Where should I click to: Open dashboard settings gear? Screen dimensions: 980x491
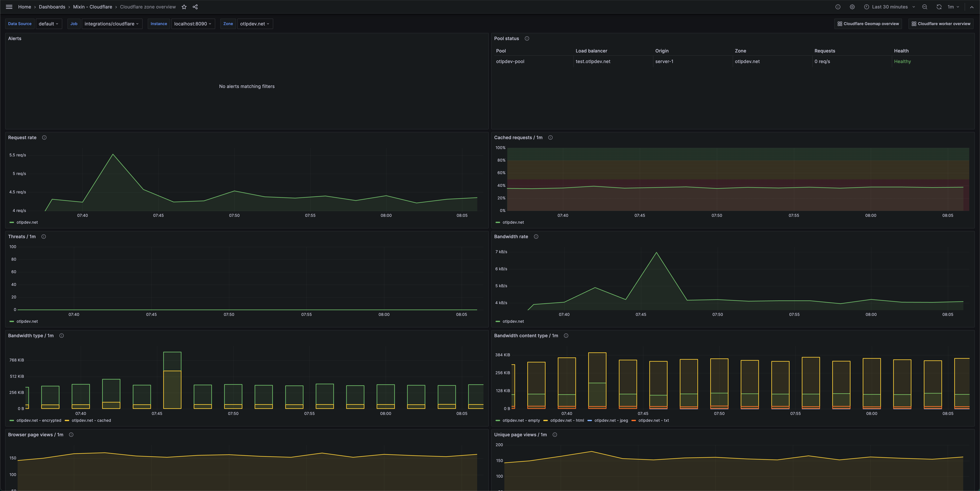point(852,7)
